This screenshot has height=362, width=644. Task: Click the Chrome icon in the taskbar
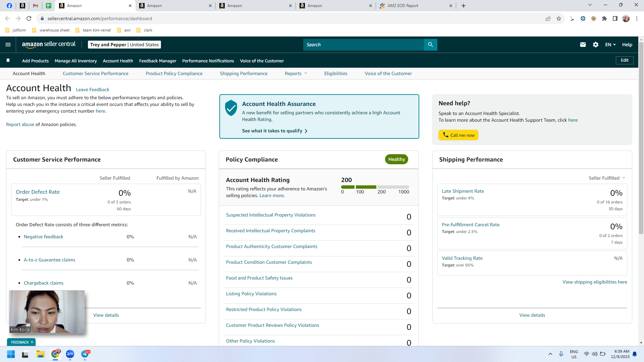coord(55,354)
